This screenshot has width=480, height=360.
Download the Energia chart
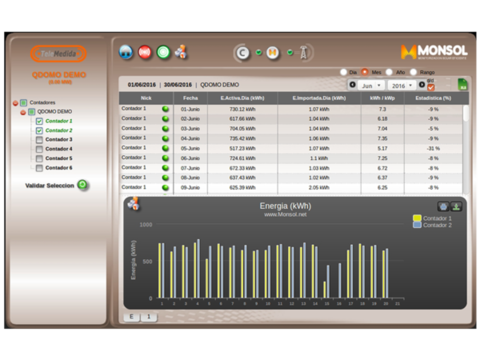(x=456, y=207)
